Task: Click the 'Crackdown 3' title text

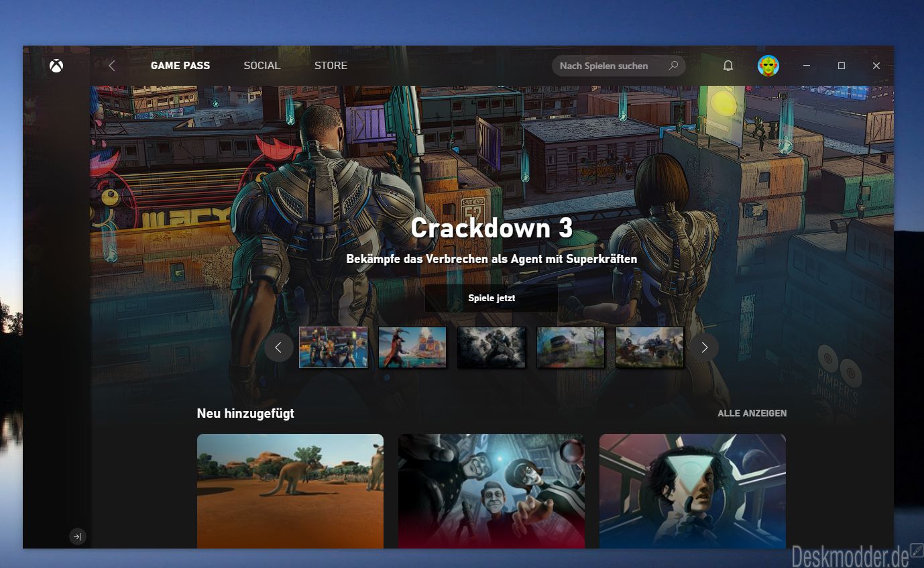Action: (x=492, y=229)
